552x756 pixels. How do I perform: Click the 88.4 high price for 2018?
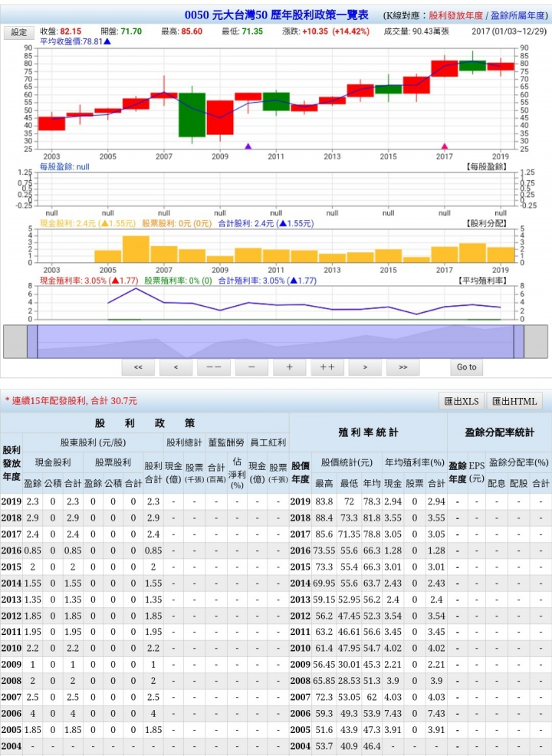click(x=324, y=518)
